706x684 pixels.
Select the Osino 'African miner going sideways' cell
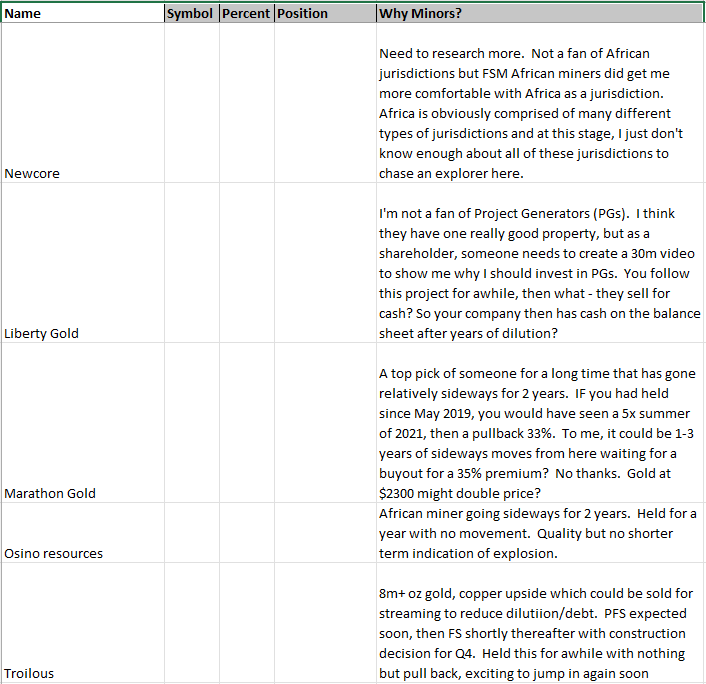(x=540, y=533)
